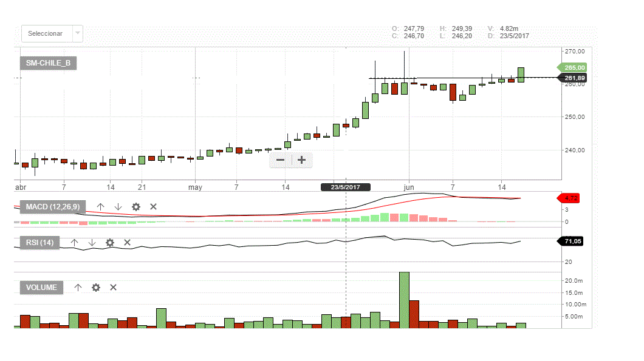Move RSI panel up with arrow
This screenshot has width=644, height=361.
pos(74,243)
